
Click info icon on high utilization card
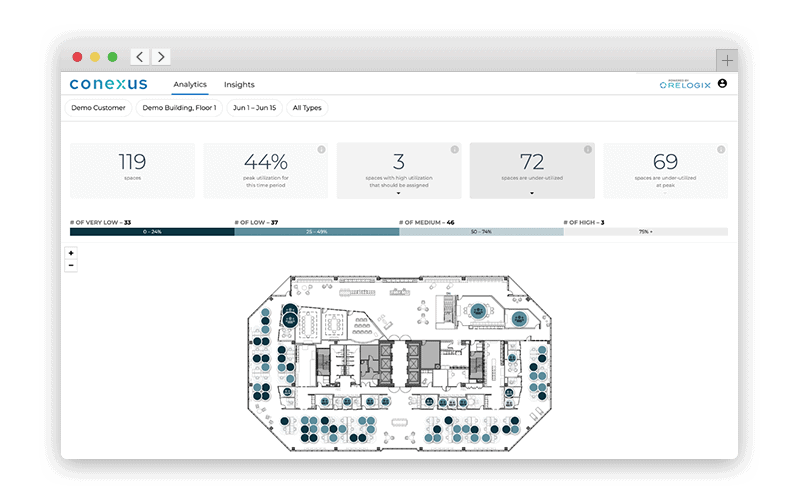455,149
